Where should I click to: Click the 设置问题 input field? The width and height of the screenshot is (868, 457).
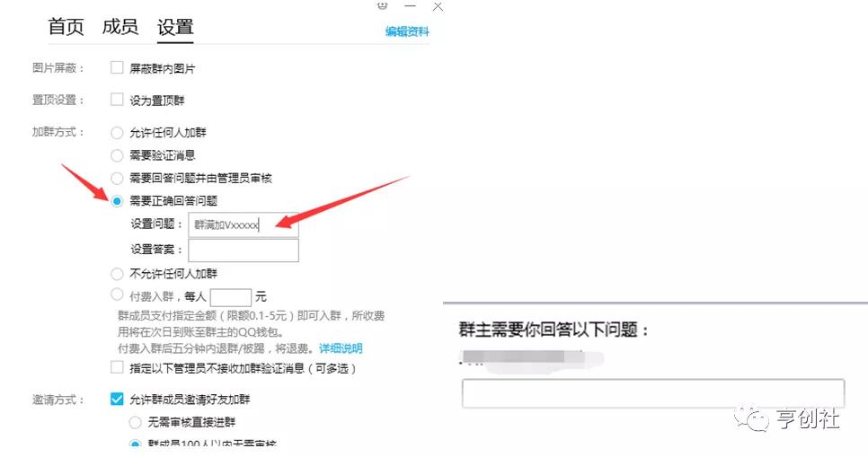(x=244, y=224)
